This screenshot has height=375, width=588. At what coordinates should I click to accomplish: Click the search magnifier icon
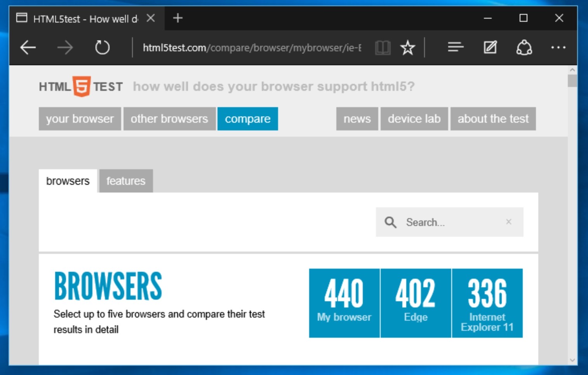(x=390, y=222)
